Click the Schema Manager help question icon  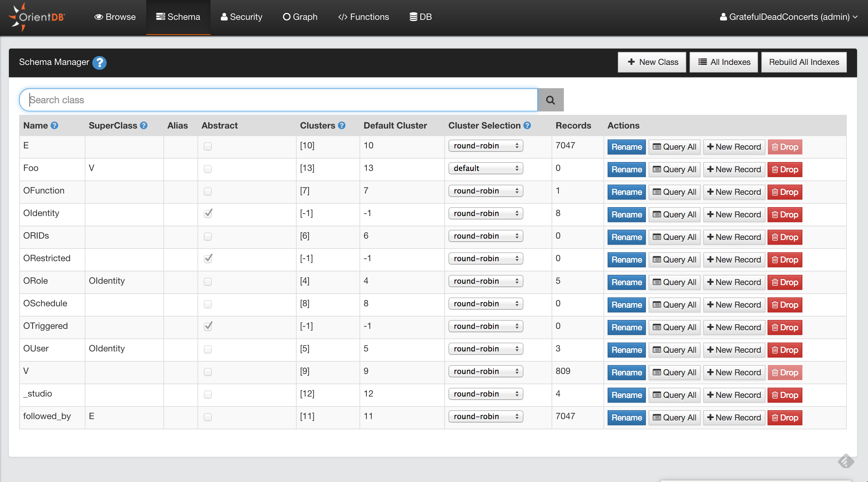(x=99, y=63)
